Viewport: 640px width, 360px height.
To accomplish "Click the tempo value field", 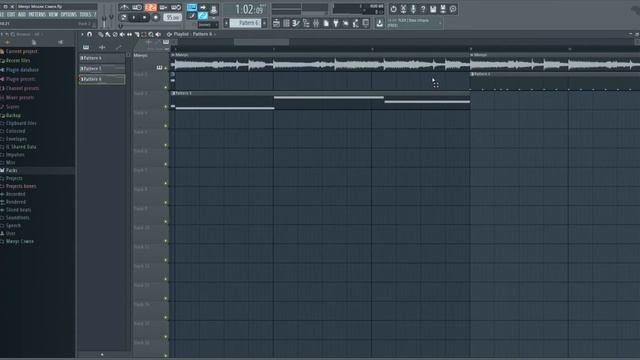I will [172, 18].
